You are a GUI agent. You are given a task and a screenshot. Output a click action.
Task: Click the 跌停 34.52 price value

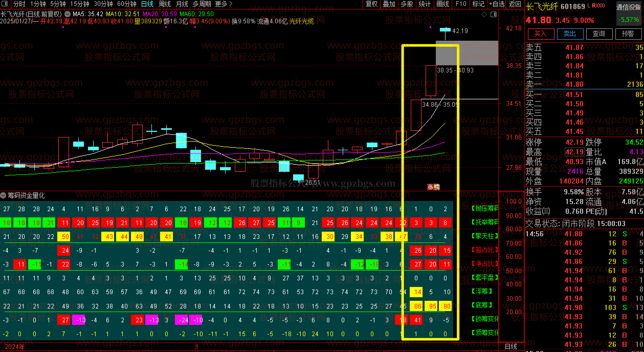tap(634, 142)
